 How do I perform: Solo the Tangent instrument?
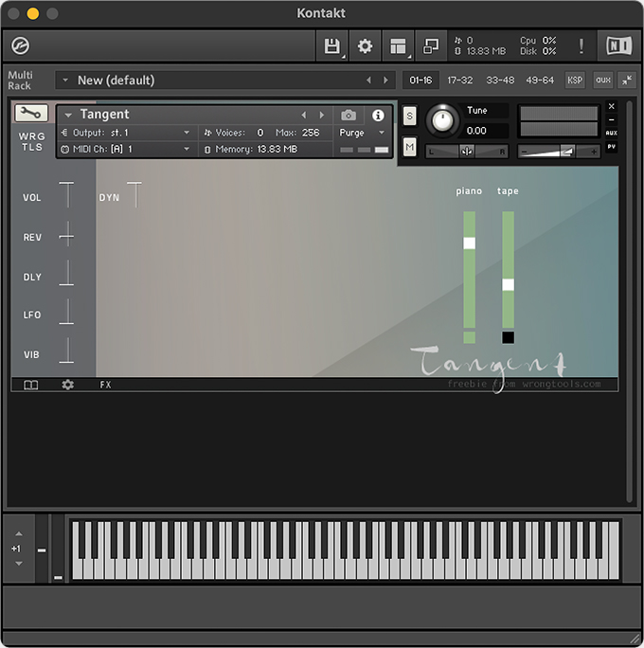coord(409,116)
